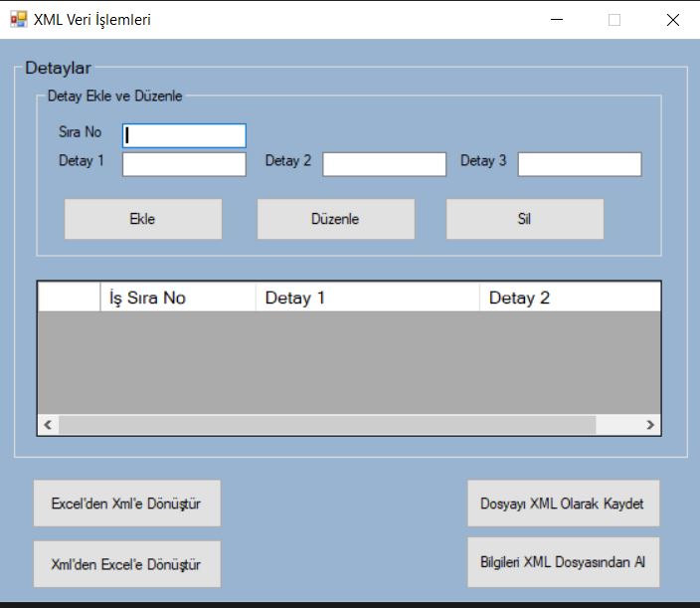The image size is (700, 608).
Task: Click the Düzenle button
Action: (x=336, y=219)
